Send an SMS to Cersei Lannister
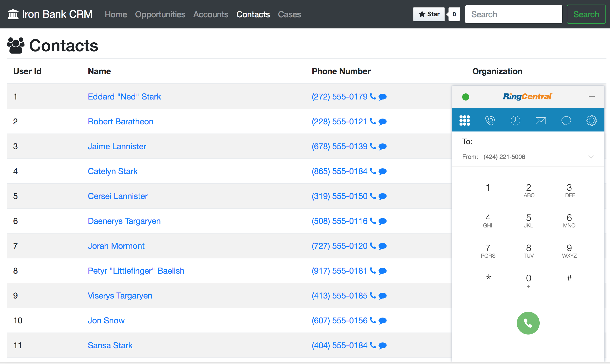Viewport: 610px width, 364px height. coord(382,196)
